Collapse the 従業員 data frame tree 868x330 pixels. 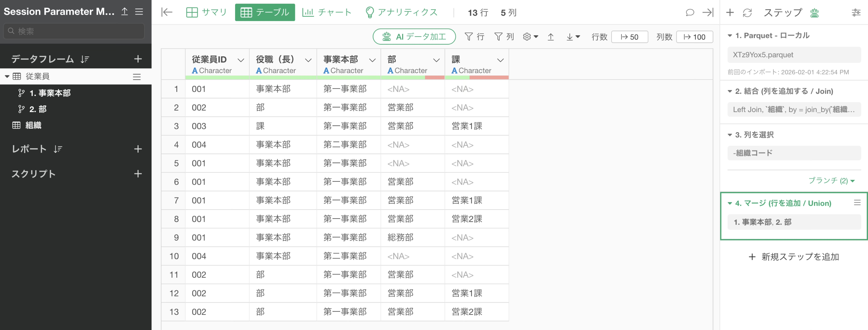[7, 77]
